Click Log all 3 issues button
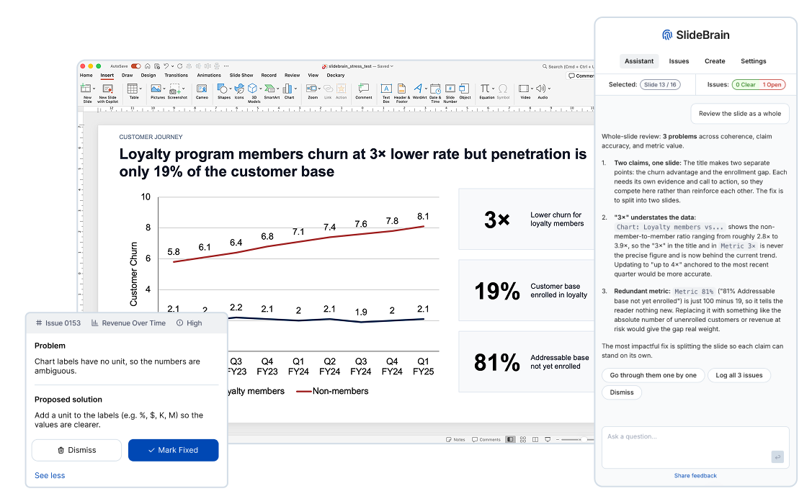 739,375
